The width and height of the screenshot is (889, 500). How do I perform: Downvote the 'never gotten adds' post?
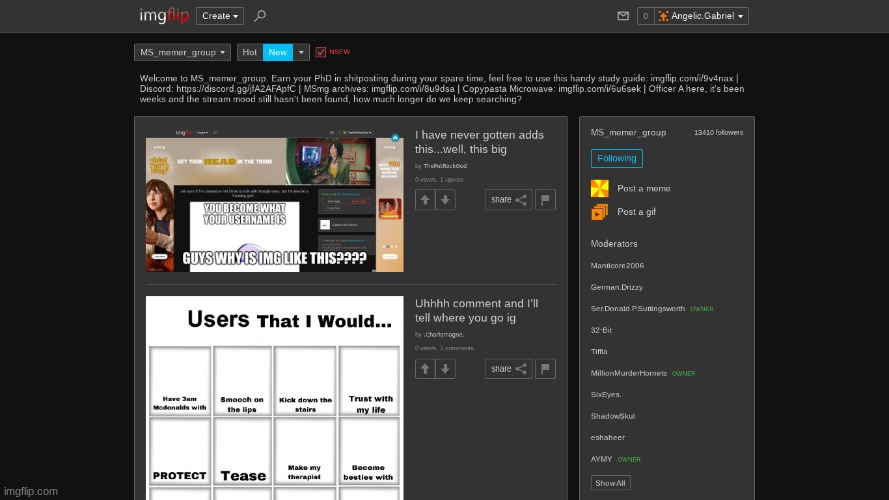coord(446,200)
